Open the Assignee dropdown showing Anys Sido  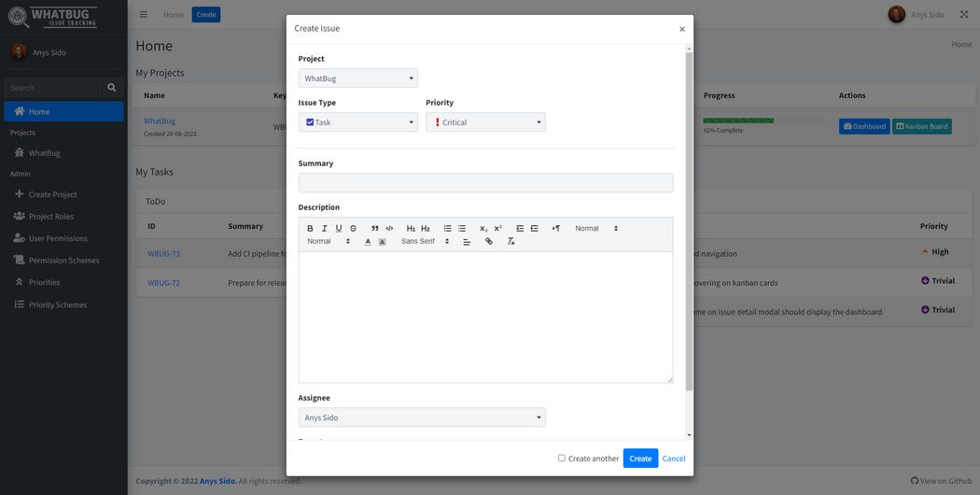point(422,417)
